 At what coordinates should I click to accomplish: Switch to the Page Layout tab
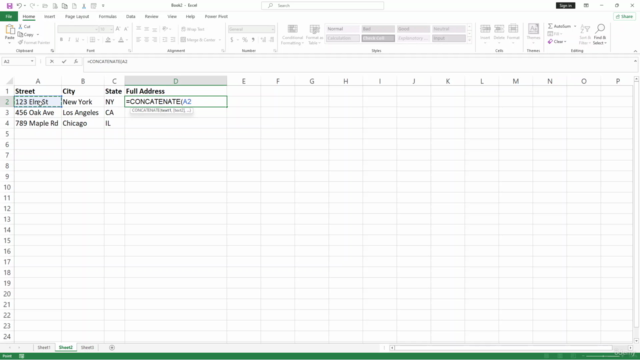tap(77, 17)
